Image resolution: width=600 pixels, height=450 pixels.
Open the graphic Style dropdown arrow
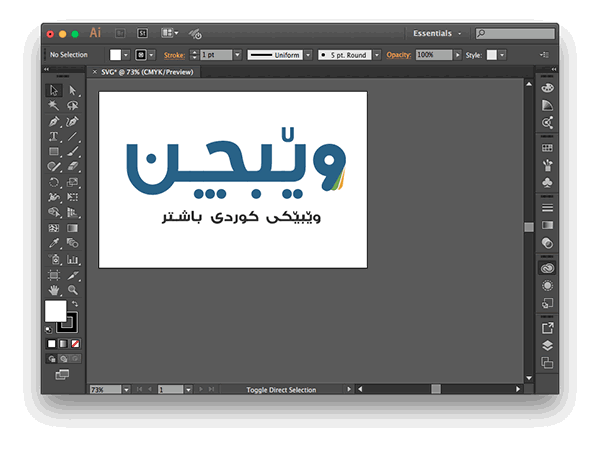click(x=502, y=55)
